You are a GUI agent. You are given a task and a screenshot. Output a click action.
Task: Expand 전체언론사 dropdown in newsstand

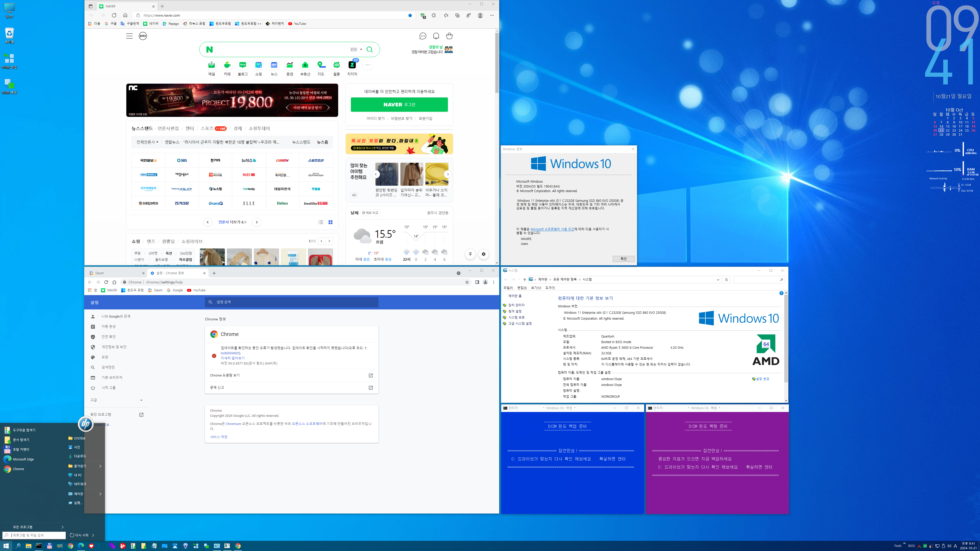[147, 142]
